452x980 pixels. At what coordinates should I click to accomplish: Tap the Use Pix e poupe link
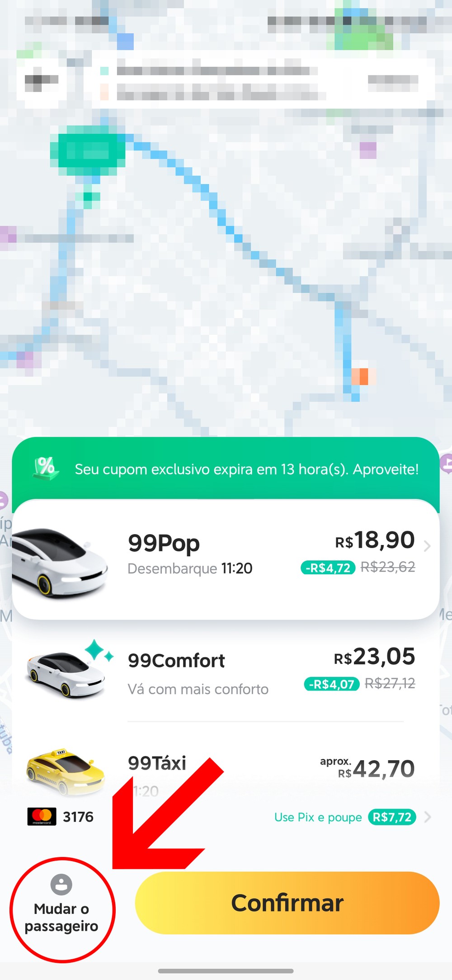[318, 817]
